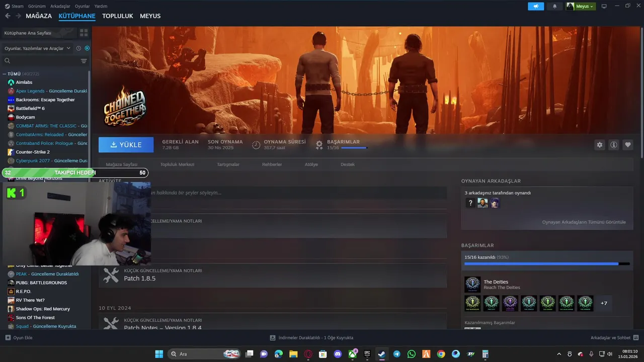644x362 pixels.
Task: Go to KÜTÜPHANE tab
Action: pyautogui.click(x=77, y=16)
